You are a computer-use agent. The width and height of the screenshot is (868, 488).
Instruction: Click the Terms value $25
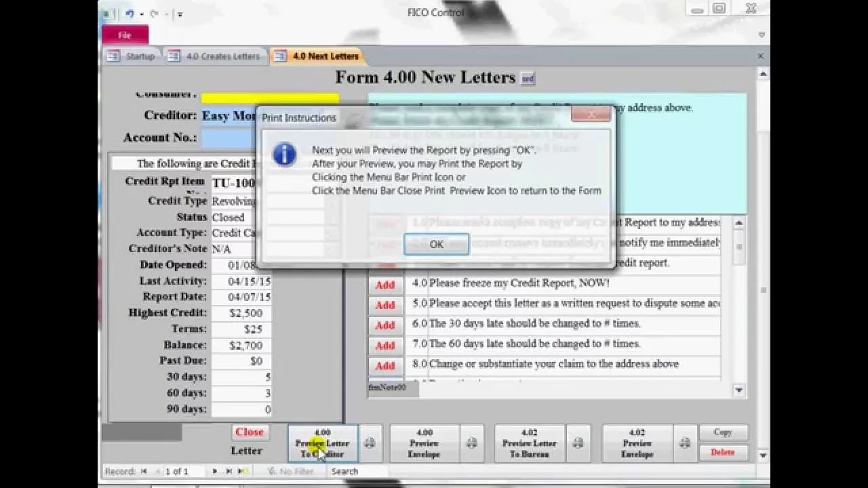[241, 329]
